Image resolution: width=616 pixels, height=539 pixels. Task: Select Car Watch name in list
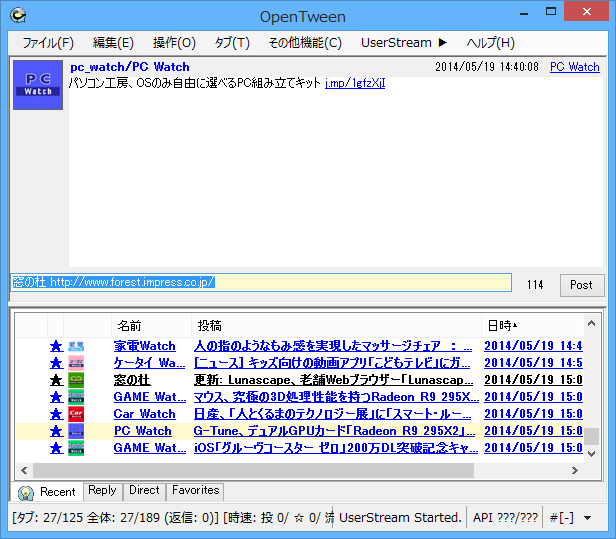point(144,414)
